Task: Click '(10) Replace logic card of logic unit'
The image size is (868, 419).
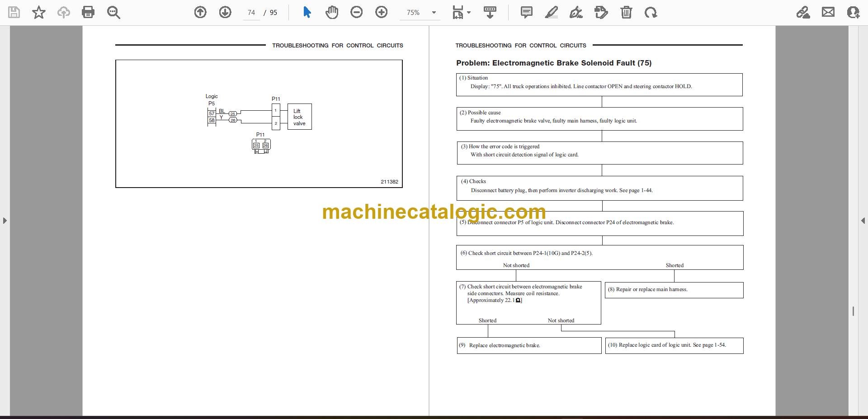Action: click(650, 345)
